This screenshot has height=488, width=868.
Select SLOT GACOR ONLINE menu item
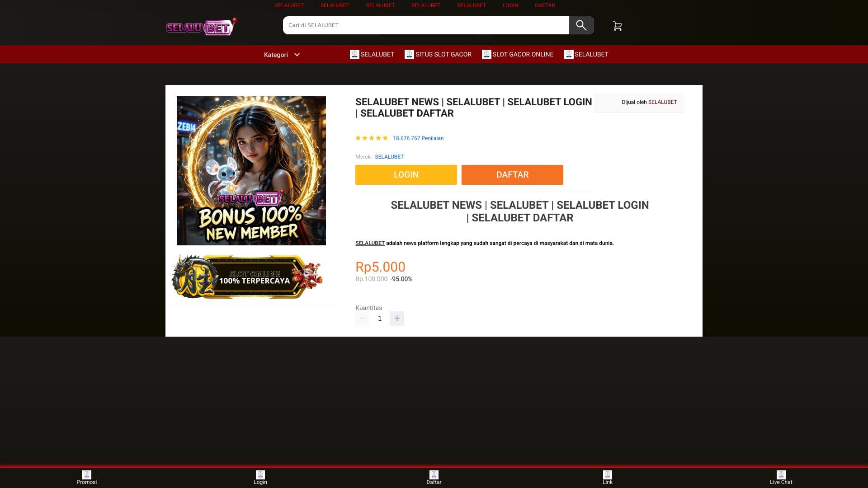pos(518,54)
